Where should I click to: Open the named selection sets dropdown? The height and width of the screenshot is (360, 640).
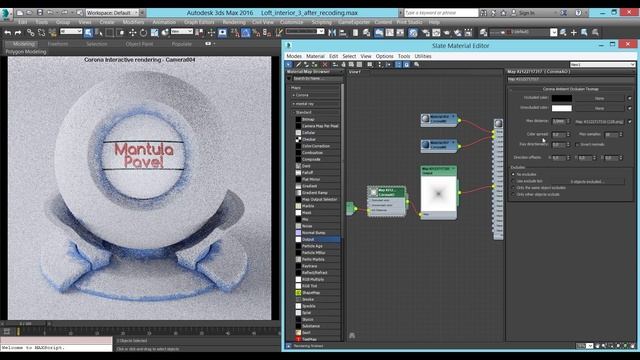click(x=305, y=32)
